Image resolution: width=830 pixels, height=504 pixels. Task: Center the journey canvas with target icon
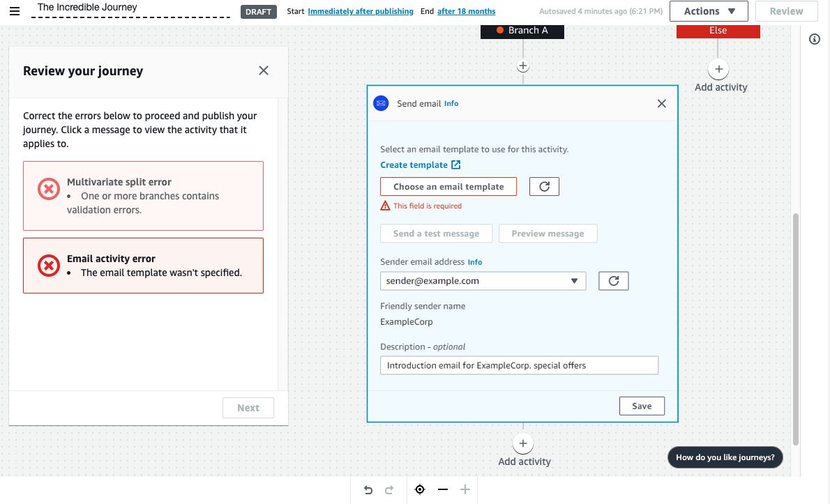point(420,490)
